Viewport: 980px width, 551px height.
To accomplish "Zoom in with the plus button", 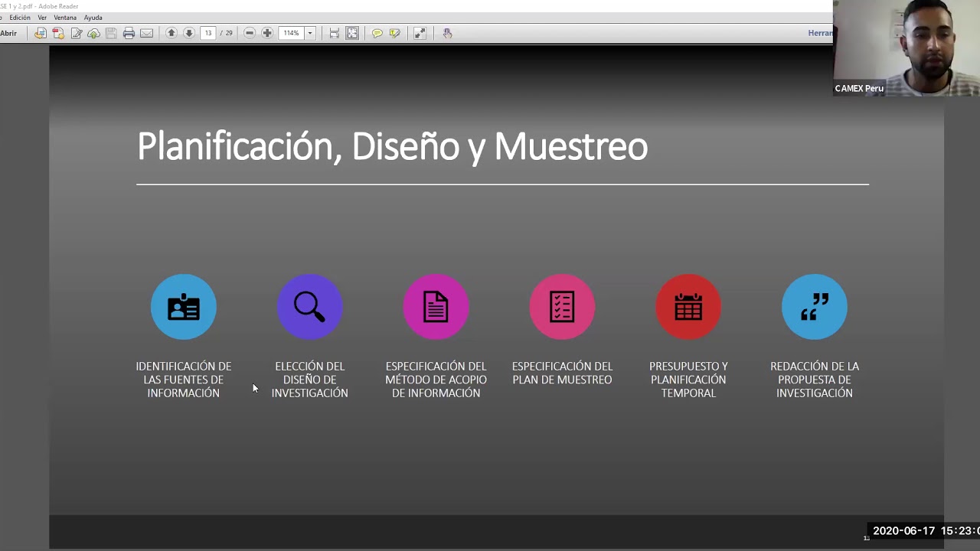I will 267,33.
